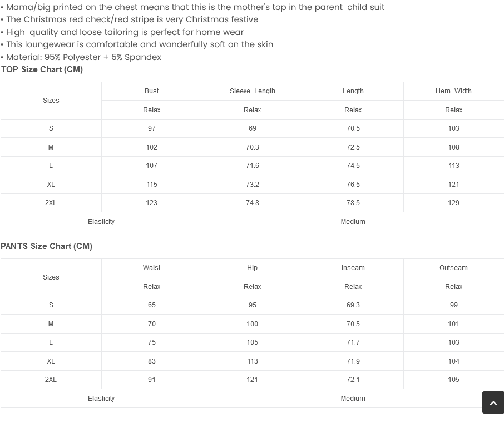This screenshot has height=428, width=504.
Task: Click the Sleeve_Length column header
Action: (x=252, y=91)
